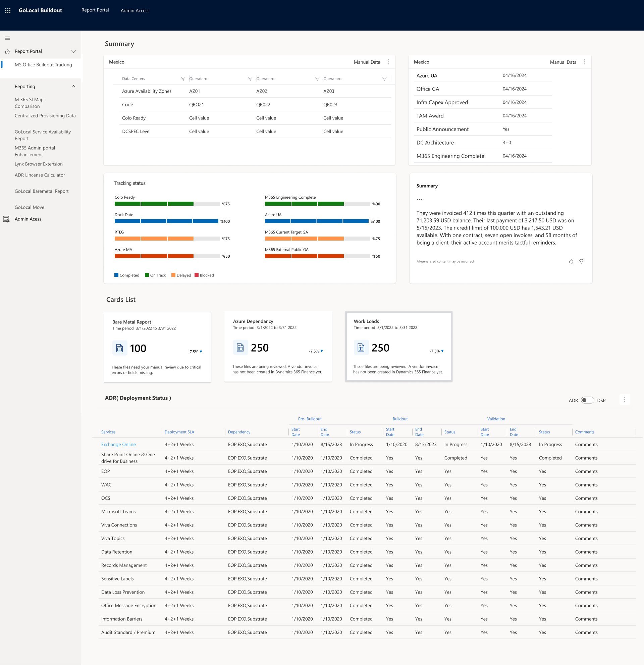Open ADR Lincense Calculator sidebar link
Image resolution: width=644 pixels, height=665 pixels.
click(40, 175)
